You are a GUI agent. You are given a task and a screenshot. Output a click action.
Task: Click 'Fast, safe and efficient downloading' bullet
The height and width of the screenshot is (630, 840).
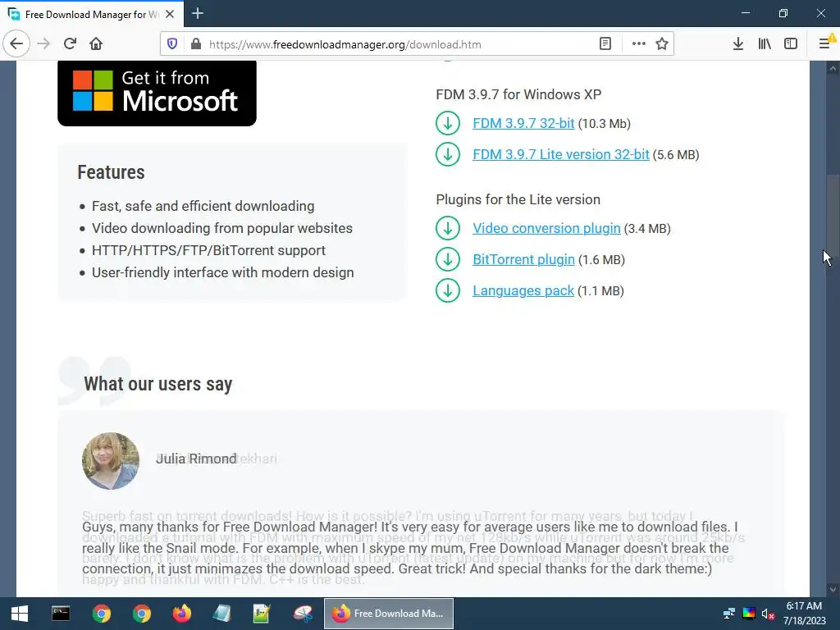coord(203,206)
